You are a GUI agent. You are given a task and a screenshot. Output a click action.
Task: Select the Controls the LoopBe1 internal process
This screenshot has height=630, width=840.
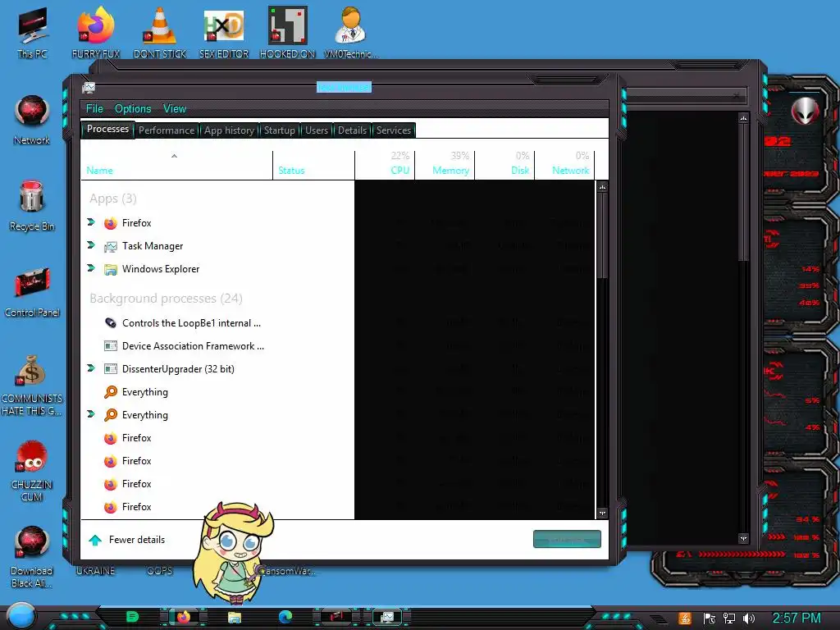coord(217,323)
